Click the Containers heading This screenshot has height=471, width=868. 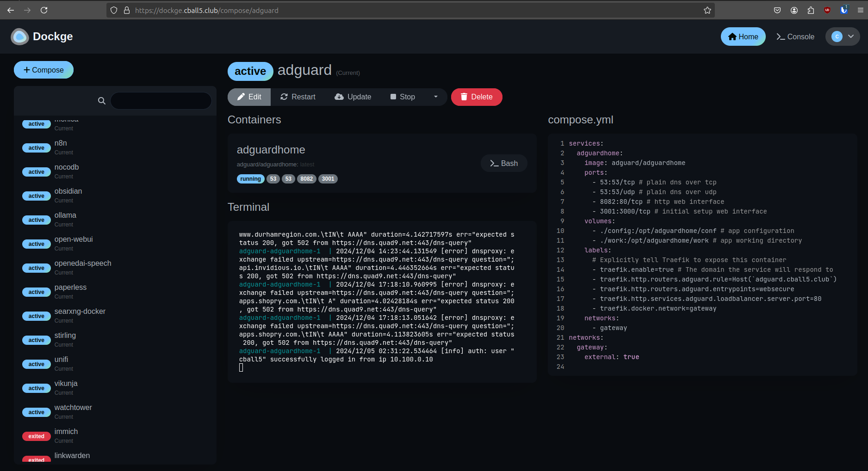click(254, 120)
